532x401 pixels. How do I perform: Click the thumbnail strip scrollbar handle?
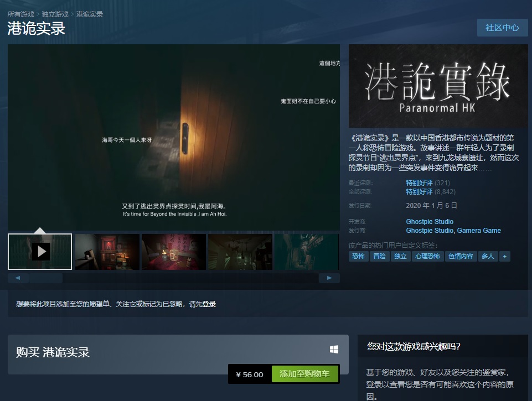46,278
